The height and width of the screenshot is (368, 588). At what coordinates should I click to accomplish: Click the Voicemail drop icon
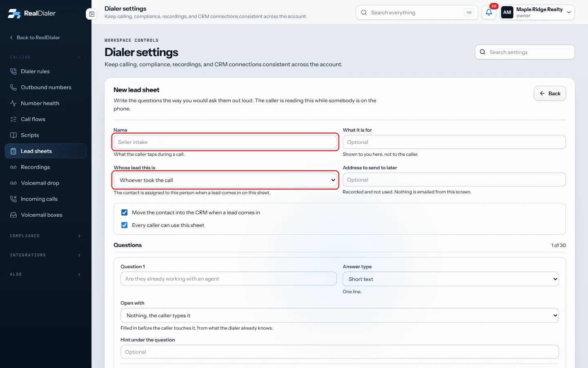pos(13,183)
